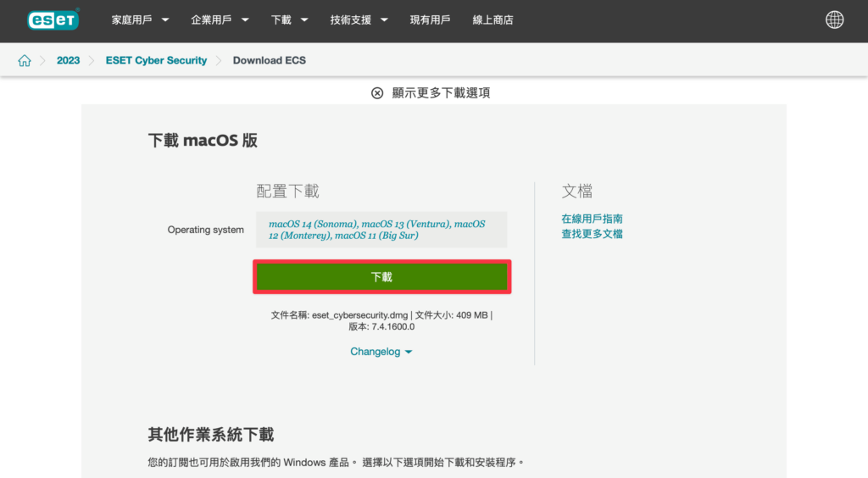Expand the 企業用戶 dropdown arrow
Image resolution: width=868 pixels, height=478 pixels.
[245, 20]
